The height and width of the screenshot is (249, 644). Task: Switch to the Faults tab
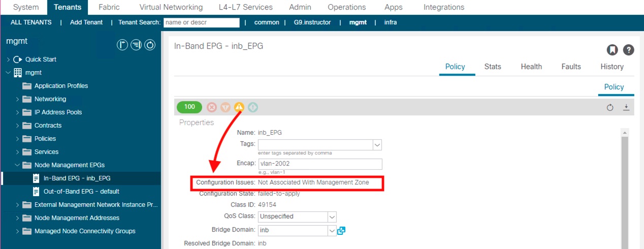click(x=571, y=67)
